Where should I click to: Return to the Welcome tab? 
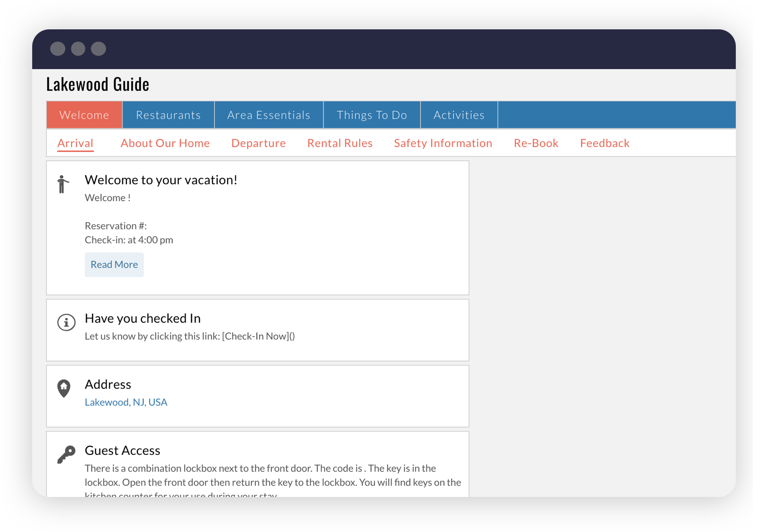[x=84, y=115]
